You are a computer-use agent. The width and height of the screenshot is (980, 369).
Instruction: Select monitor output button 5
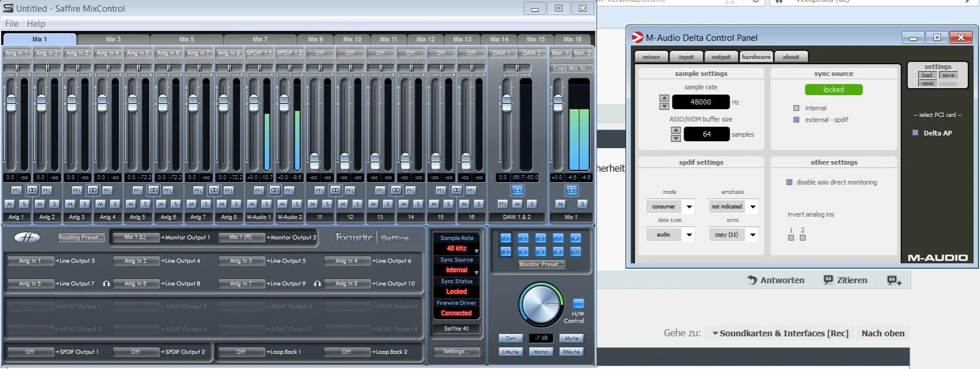541,238
